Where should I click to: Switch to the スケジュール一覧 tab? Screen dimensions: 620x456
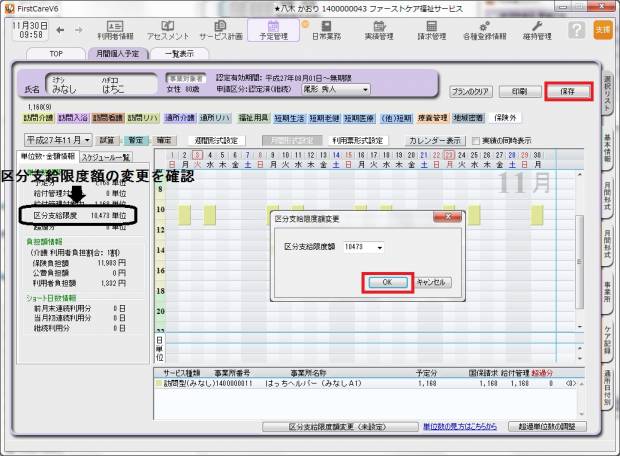click(x=106, y=157)
